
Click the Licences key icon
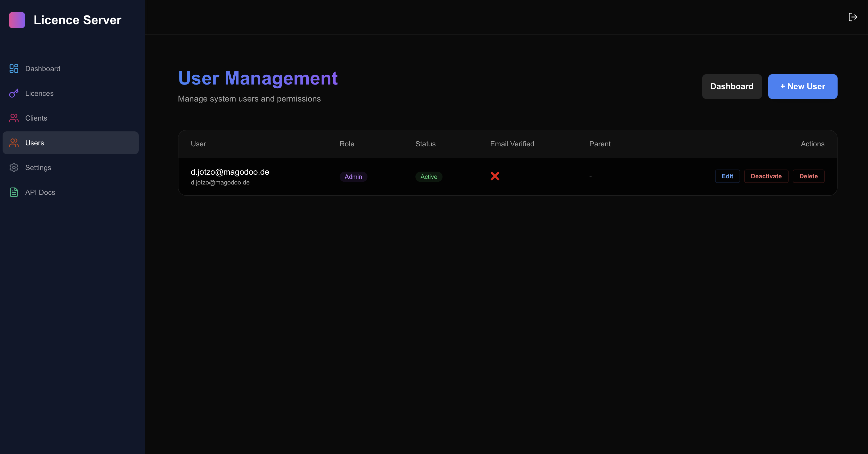13,93
